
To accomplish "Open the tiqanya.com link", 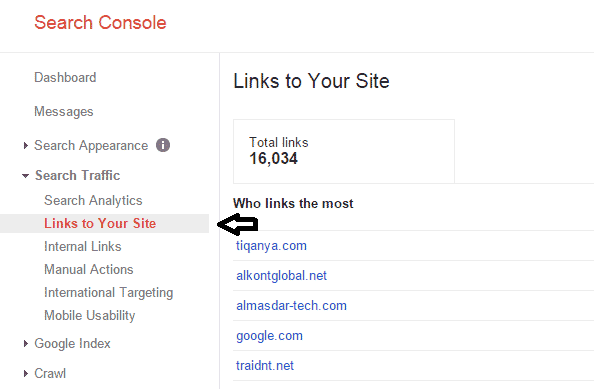I will [271, 246].
